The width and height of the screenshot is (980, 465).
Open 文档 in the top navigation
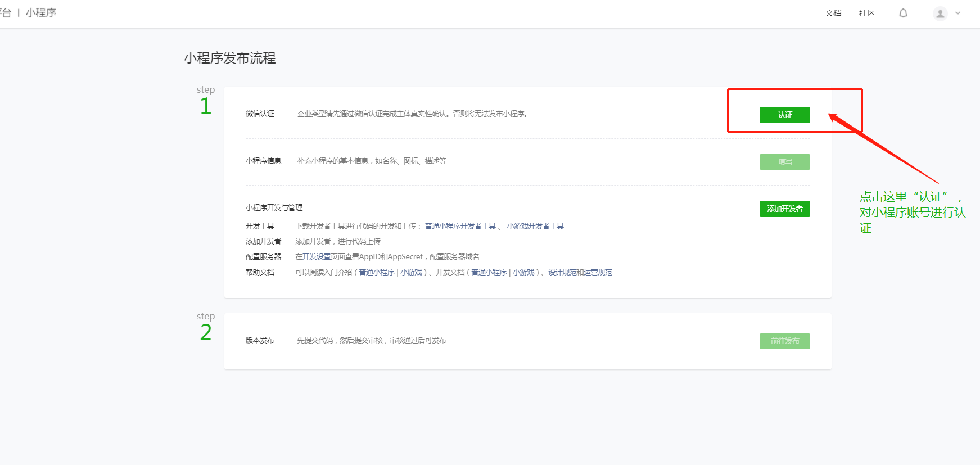(x=833, y=13)
